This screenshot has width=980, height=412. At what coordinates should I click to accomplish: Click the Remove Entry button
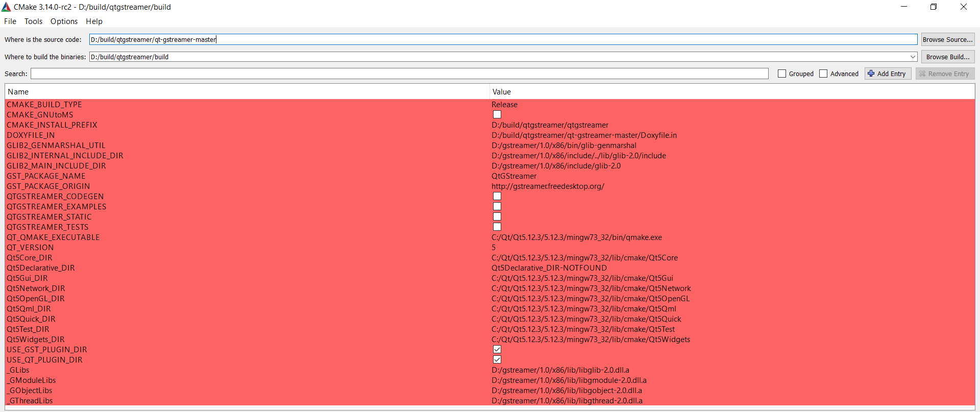pos(945,74)
